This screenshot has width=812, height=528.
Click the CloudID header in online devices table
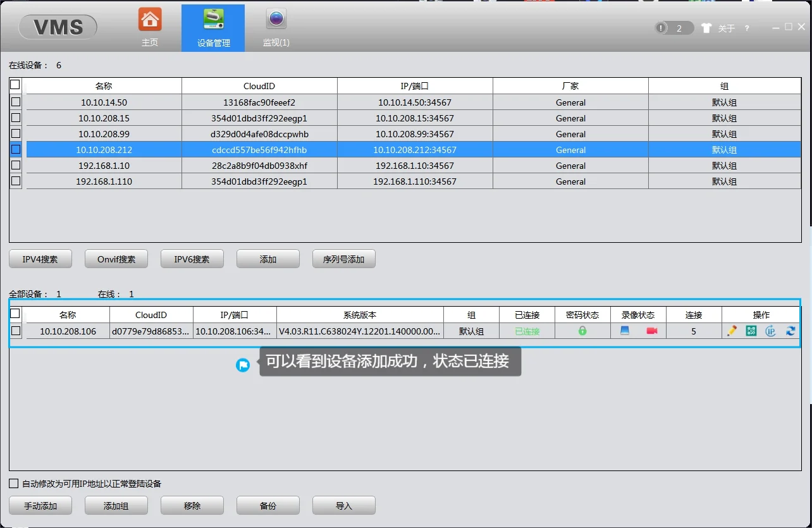coord(259,86)
